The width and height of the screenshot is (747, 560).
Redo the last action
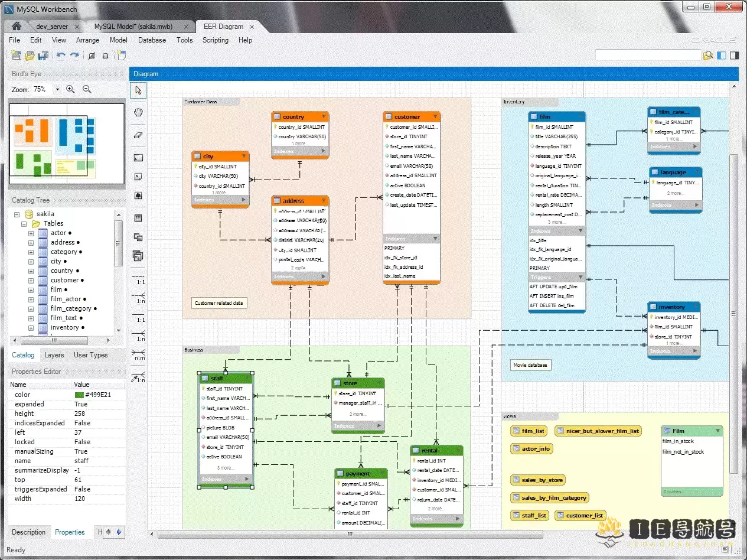click(x=74, y=56)
